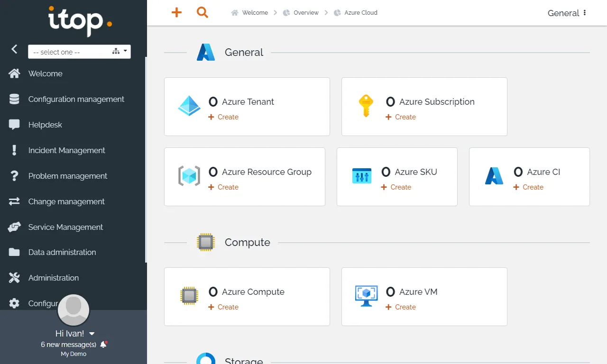Open the Azure VM list
The image size is (607, 364).
click(x=412, y=291)
